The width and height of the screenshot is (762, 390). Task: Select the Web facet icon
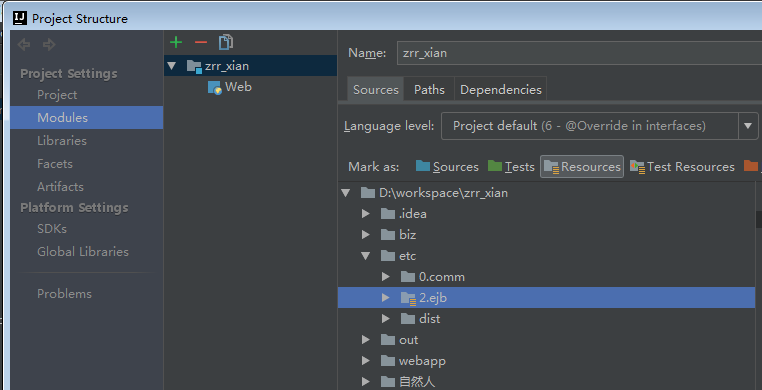[x=214, y=87]
